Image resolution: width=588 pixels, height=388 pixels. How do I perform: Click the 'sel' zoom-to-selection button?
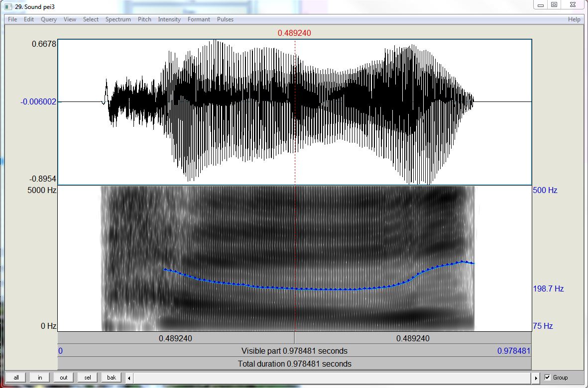click(x=87, y=378)
